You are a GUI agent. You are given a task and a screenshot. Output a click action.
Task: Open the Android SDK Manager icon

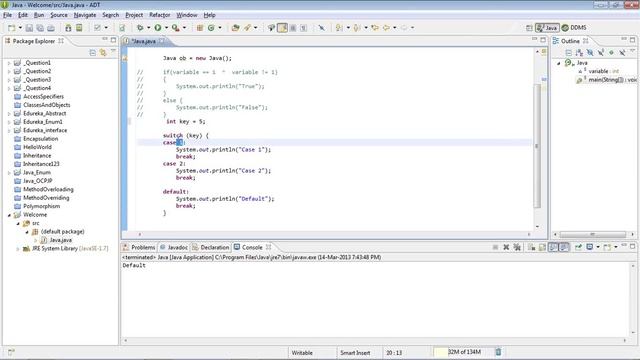pyautogui.click(x=68, y=28)
